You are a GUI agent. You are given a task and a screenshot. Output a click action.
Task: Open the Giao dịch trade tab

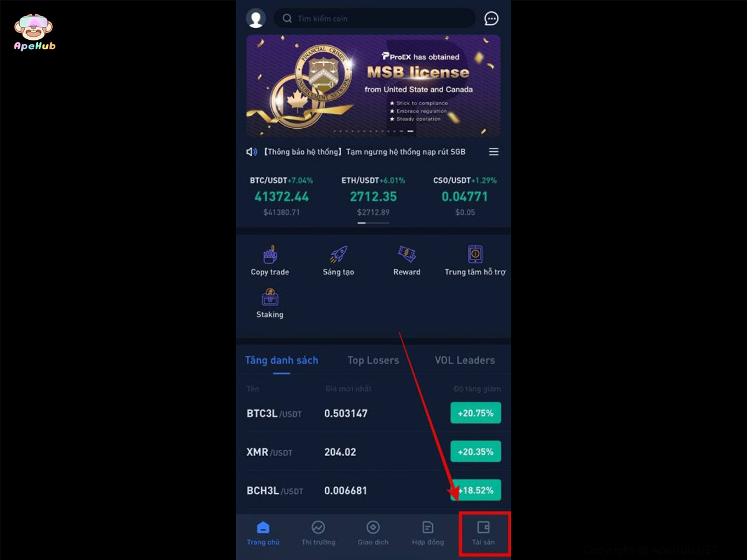tap(373, 534)
